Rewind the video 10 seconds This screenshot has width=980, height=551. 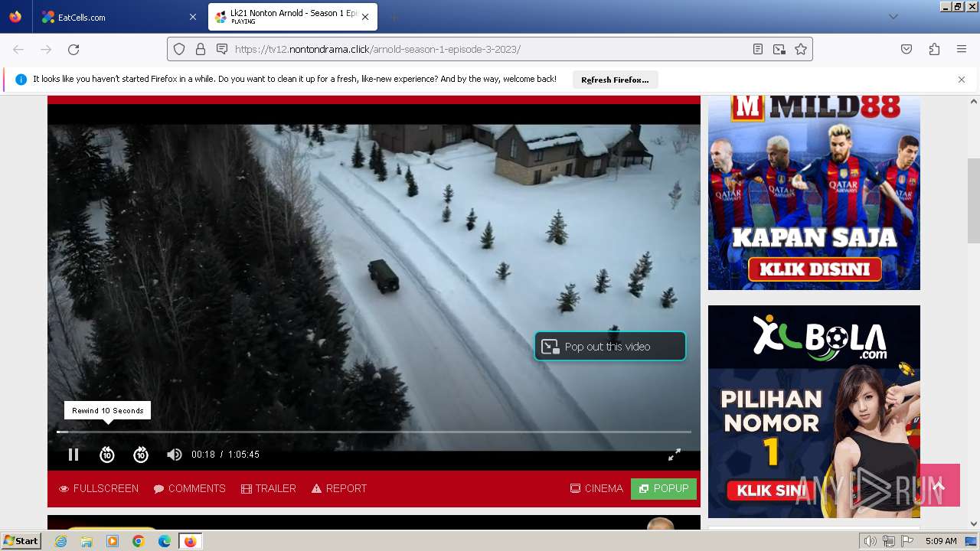coord(107,455)
